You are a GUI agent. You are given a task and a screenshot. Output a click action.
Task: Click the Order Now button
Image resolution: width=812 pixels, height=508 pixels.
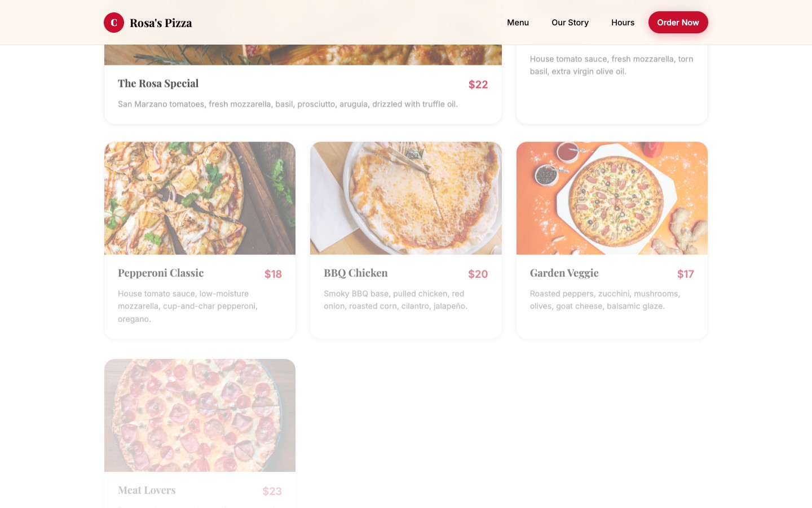tap(678, 23)
